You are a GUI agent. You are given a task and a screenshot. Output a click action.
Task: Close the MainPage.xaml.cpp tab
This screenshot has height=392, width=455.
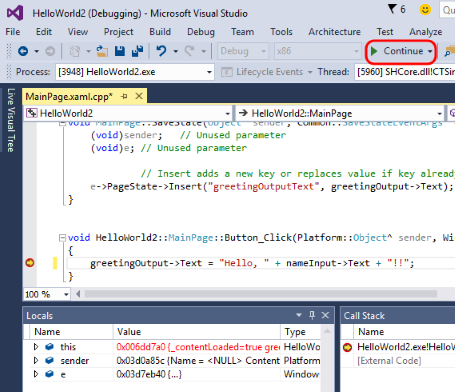(x=139, y=96)
